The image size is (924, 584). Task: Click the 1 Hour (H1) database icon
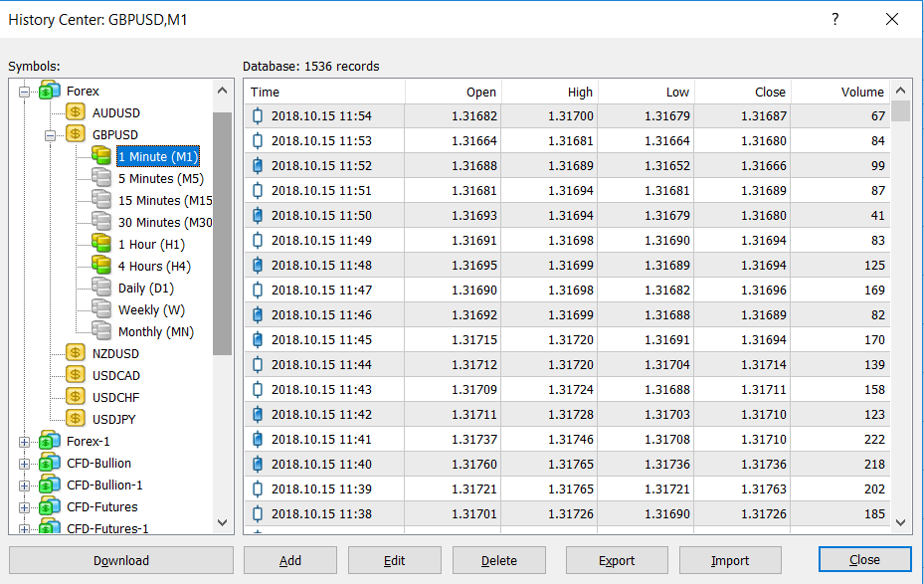click(101, 244)
